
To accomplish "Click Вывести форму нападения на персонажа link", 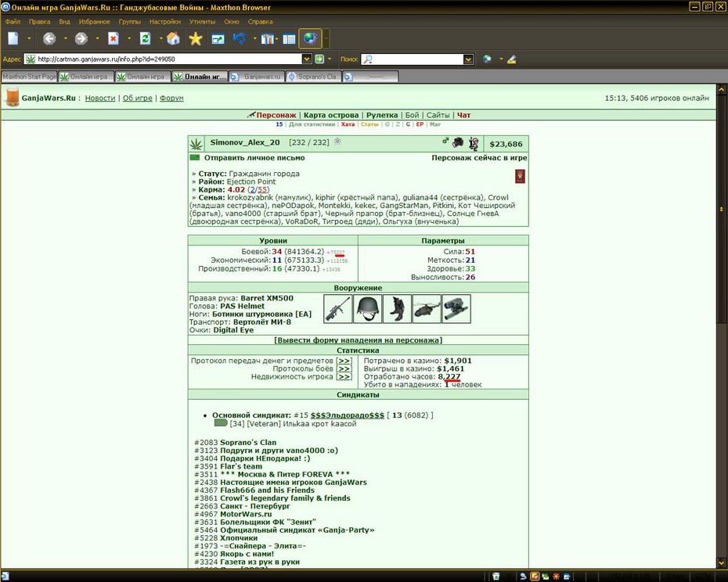I will (x=358, y=340).
